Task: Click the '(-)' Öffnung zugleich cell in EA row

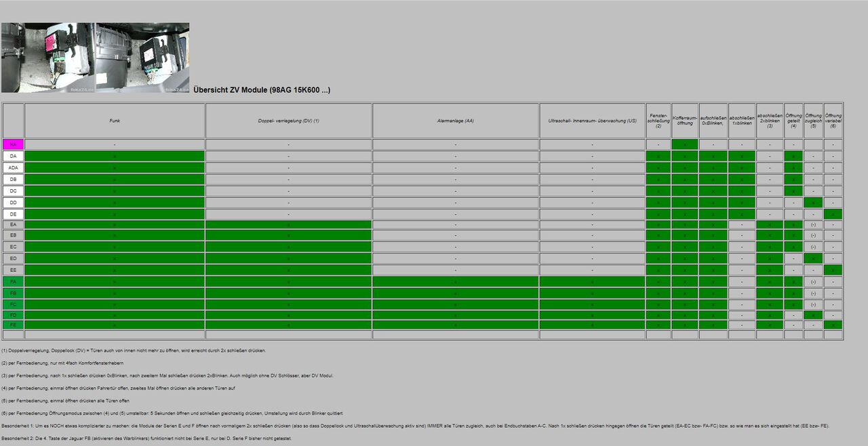Action: coord(813,224)
